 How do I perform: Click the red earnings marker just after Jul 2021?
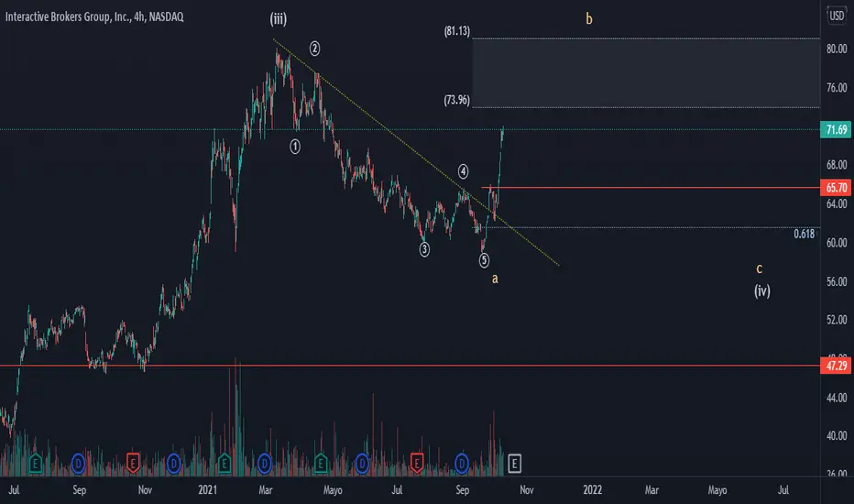coord(417,464)
